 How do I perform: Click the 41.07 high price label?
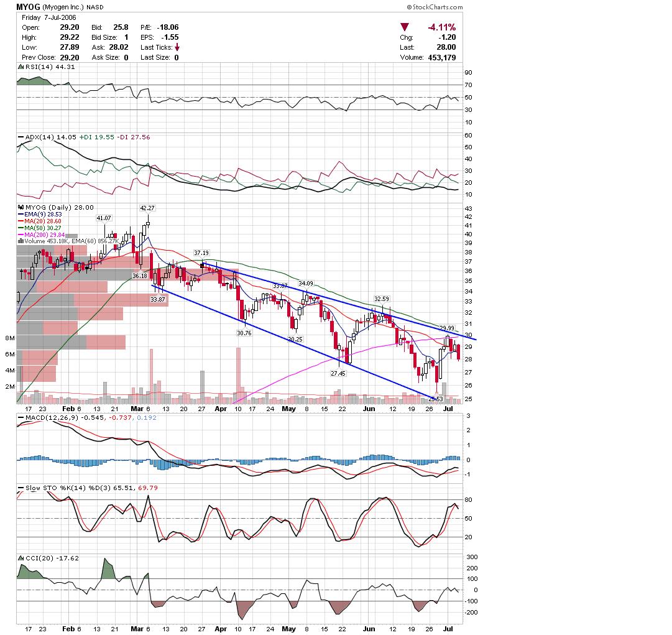[104, 218]
